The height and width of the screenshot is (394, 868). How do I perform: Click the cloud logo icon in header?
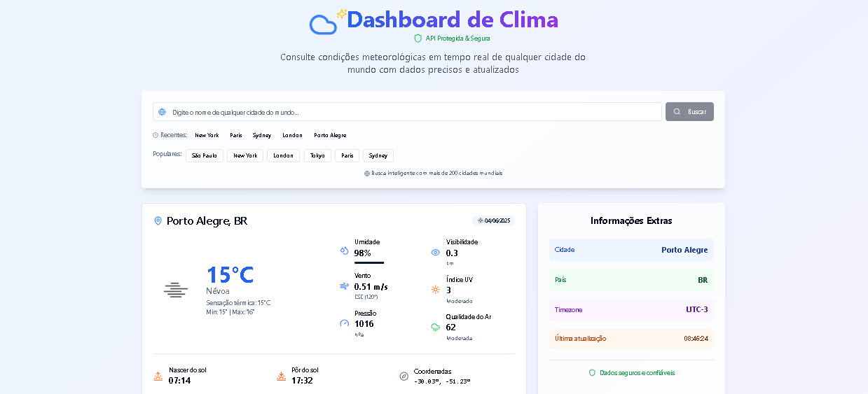click(323, 24)
